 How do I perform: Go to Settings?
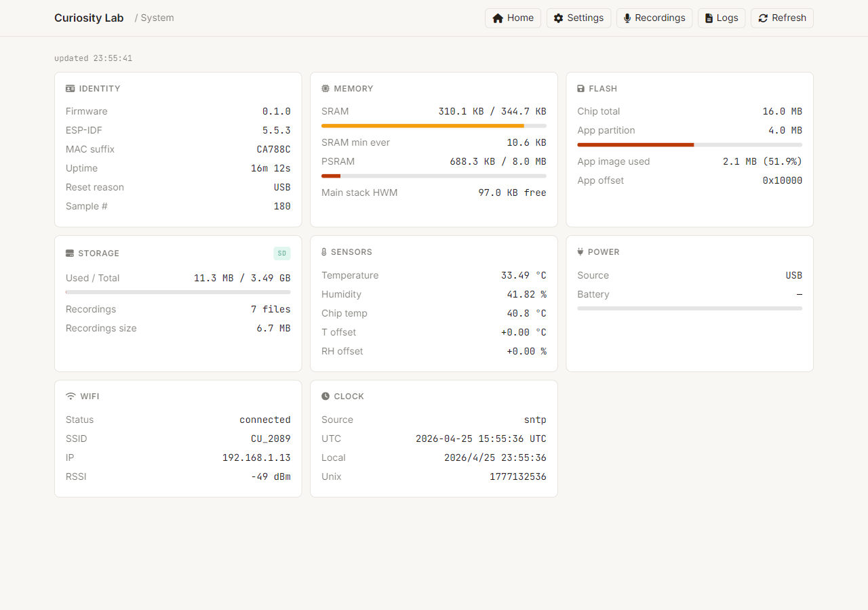578,18
